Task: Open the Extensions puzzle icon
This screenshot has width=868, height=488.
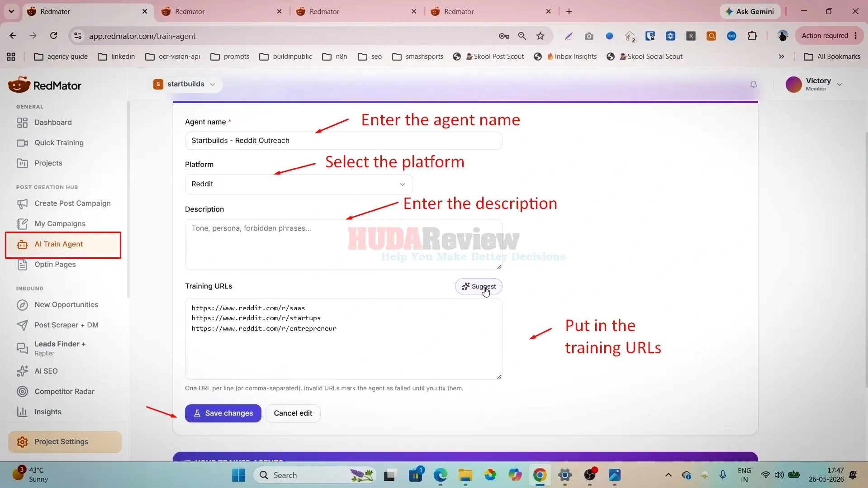Action: 752,36
